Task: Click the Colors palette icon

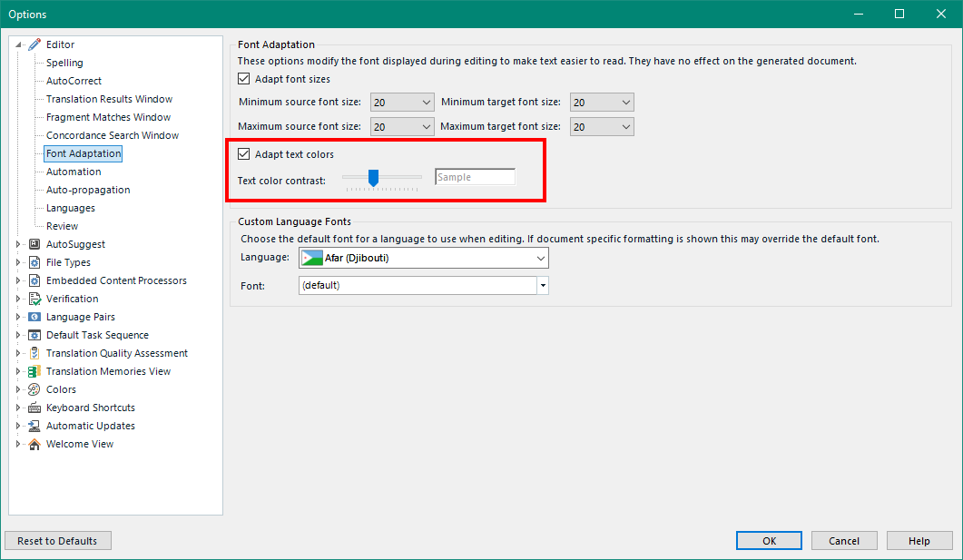Action: point(34,389)
